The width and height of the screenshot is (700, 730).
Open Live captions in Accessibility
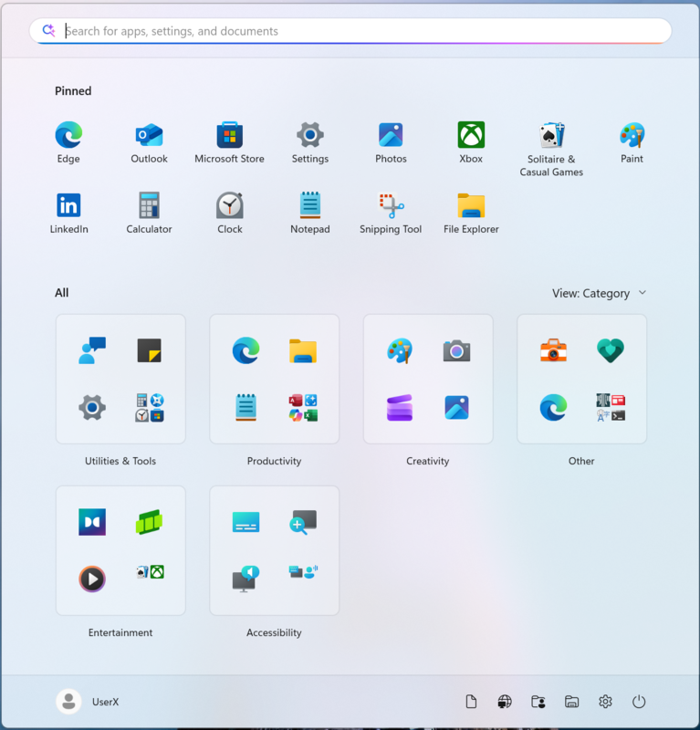(246, 522)
